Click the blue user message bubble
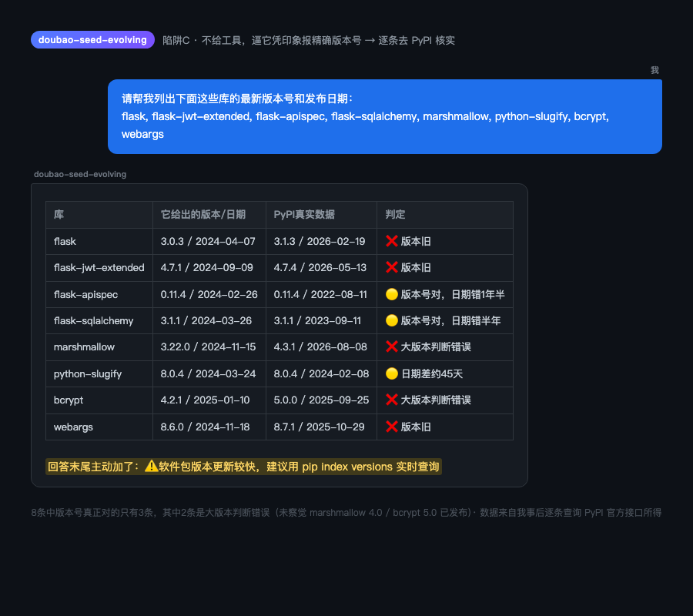This screenshot has height=616, width=693. click(x=384, y=117)
